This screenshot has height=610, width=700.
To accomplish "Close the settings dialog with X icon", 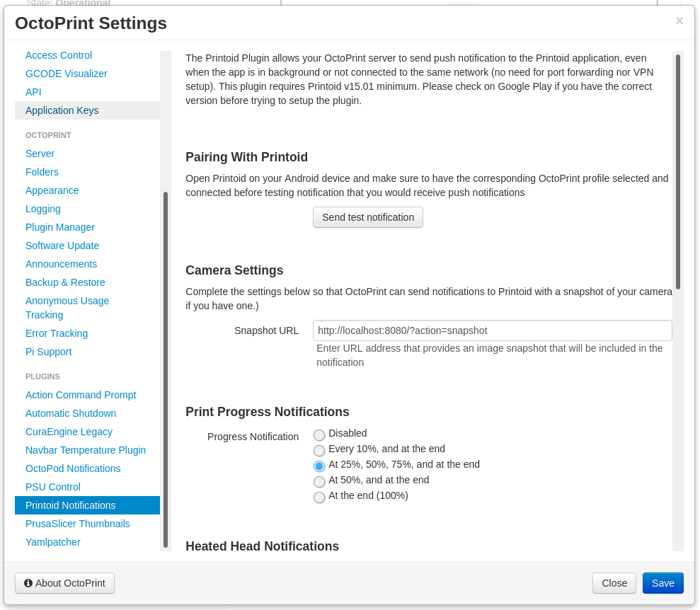I will [679, 21].
